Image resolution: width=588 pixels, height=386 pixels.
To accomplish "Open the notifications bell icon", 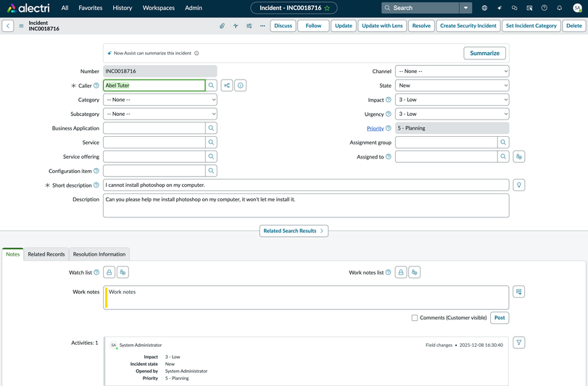I will click(x=559, y=8).
